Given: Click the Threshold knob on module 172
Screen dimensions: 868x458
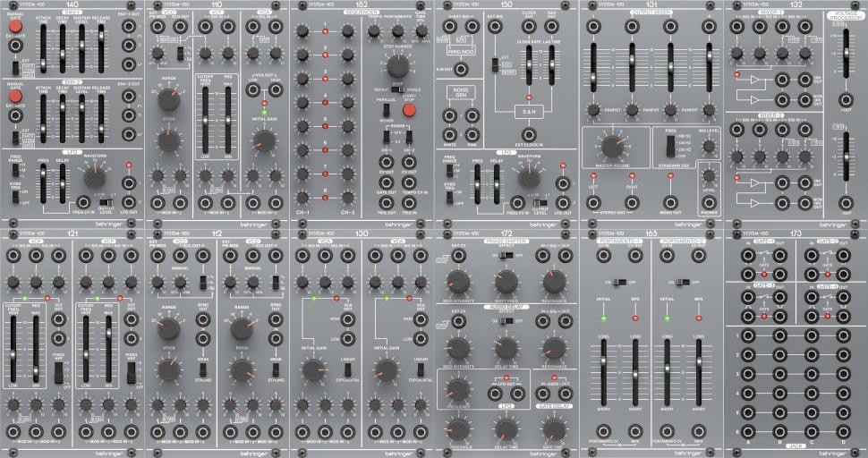Looking at the screenshot, I should [x=457, y=428].
